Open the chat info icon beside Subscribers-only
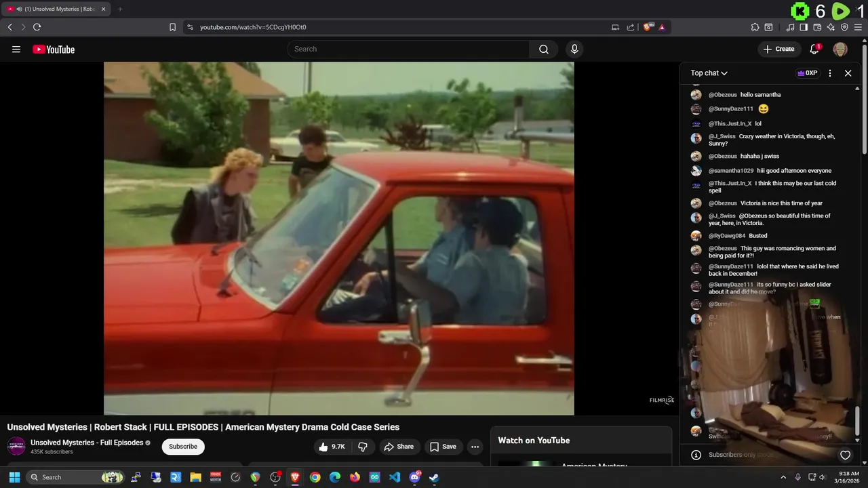868x488 pixels. (x=696, y=455)
